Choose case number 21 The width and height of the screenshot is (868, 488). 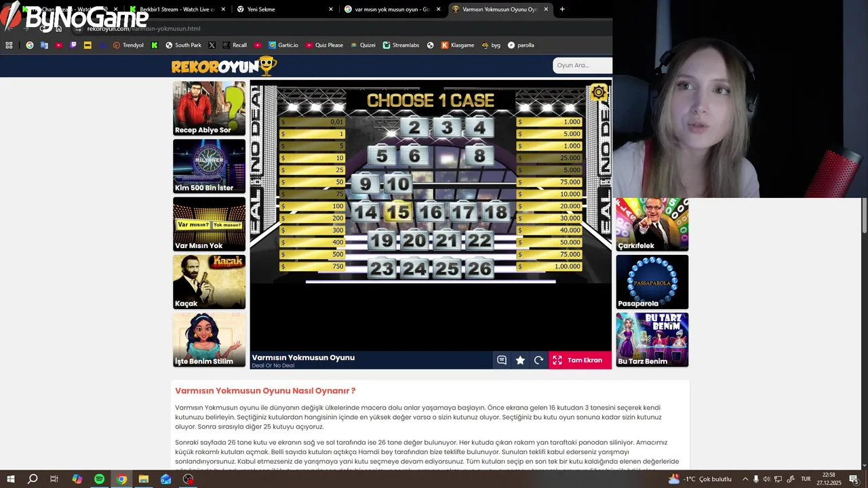[447, 241]
